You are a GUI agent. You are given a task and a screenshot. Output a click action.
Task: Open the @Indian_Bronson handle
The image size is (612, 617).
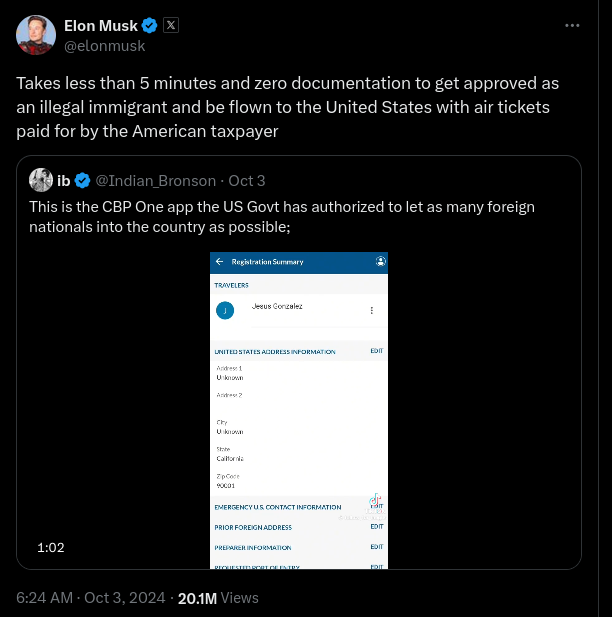155,180
